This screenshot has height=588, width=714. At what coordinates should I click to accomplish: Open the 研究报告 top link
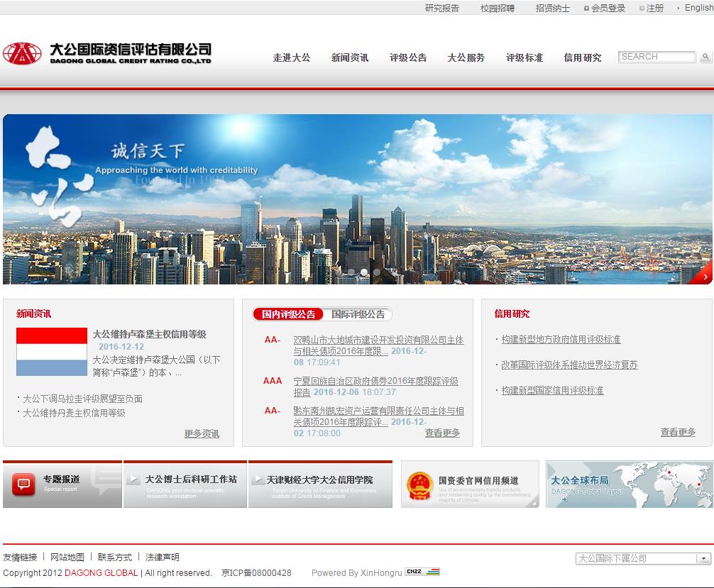pyautogui.click(x=442, y=9)
